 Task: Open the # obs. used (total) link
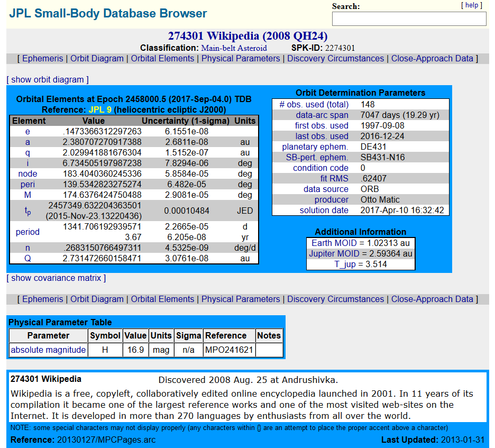314,105
